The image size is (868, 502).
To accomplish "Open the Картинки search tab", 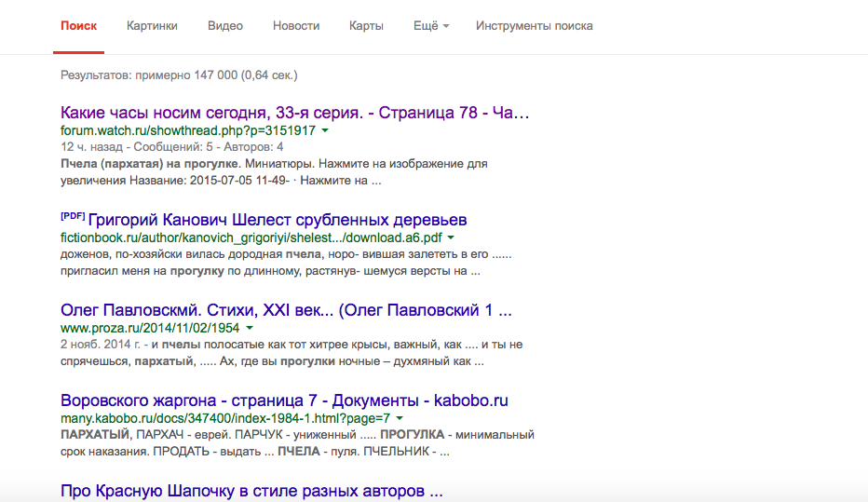I will pos(152,26).
